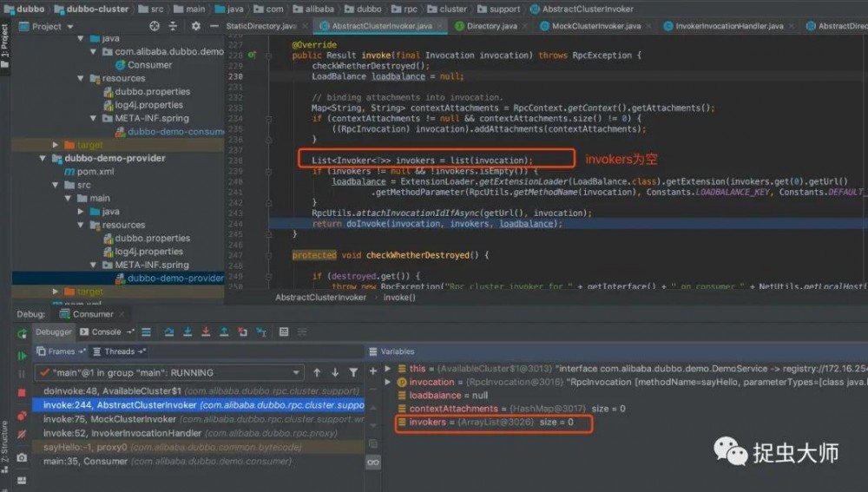Click the Step Into debugger icon
This screenshot has height=492, width=868.
tap(187, 332)
